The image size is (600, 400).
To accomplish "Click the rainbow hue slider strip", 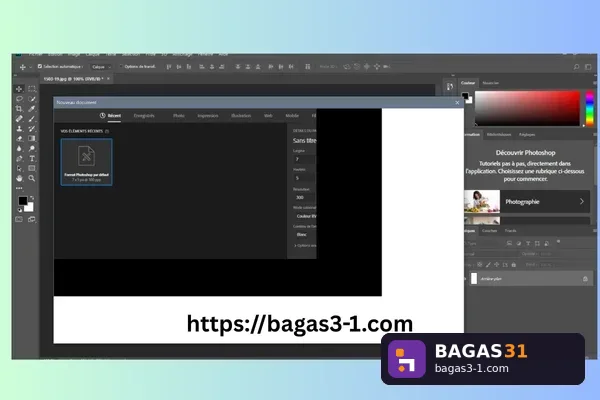I will [590, 108].
